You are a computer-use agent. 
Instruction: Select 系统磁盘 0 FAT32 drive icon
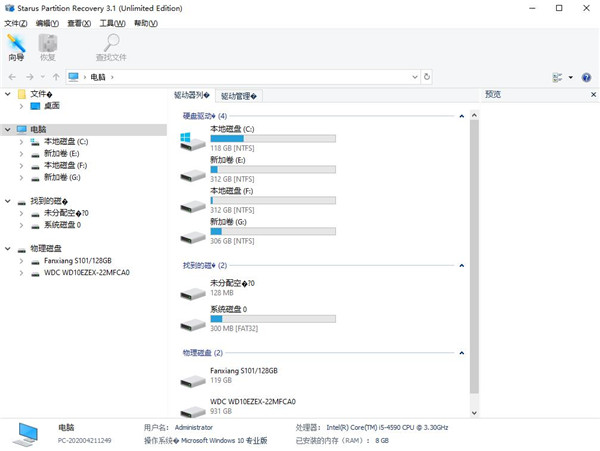click(x=192, y=324)
